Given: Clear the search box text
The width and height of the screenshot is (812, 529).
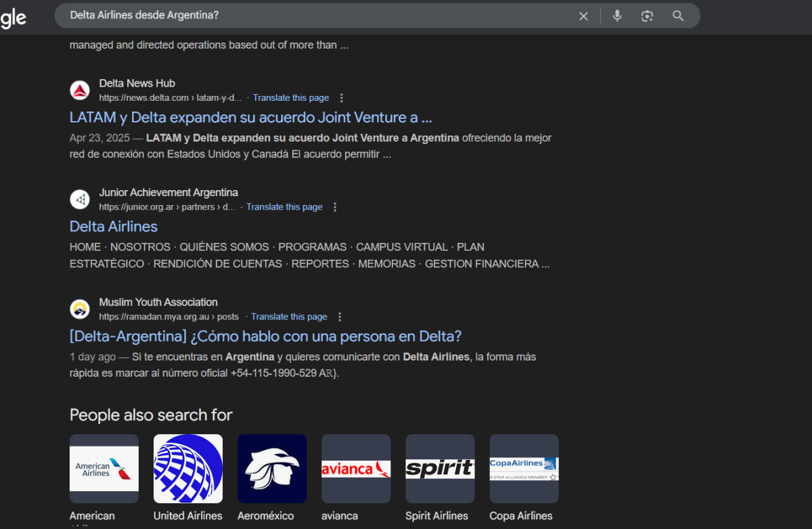Looking at the screenshot, I should click(583, 16).
